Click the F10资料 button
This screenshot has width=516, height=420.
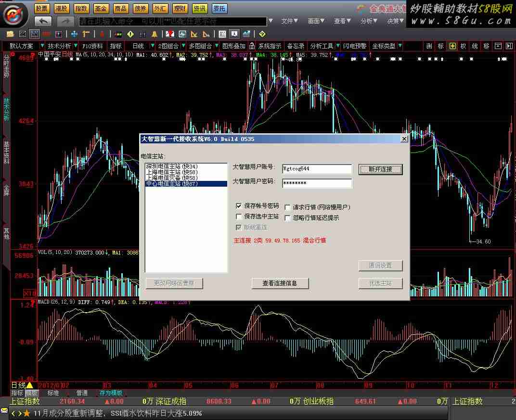point(92,46)
